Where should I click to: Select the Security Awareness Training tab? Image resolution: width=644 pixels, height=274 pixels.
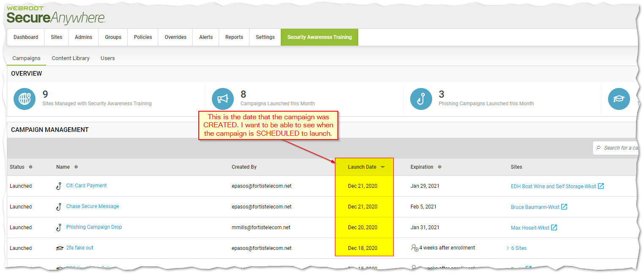point(319,37)
